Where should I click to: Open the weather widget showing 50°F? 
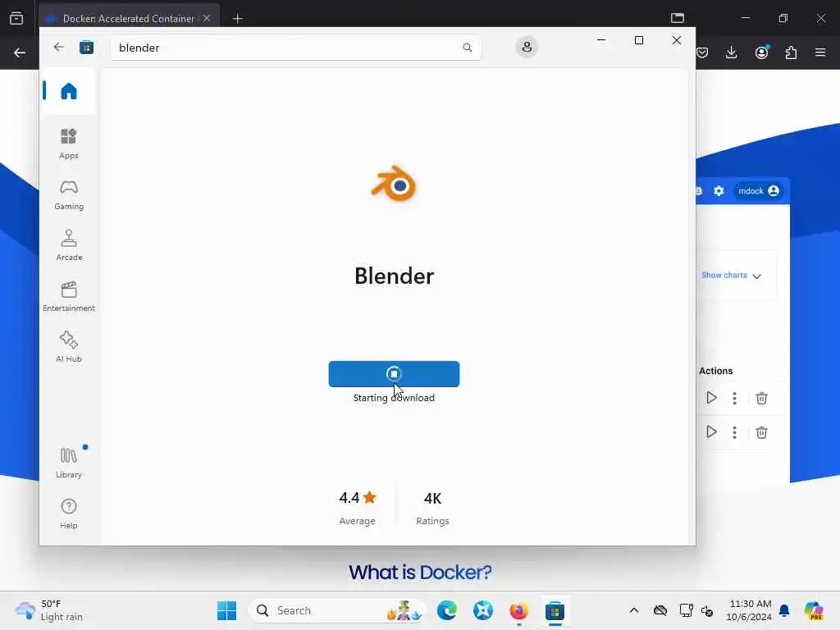49,610
